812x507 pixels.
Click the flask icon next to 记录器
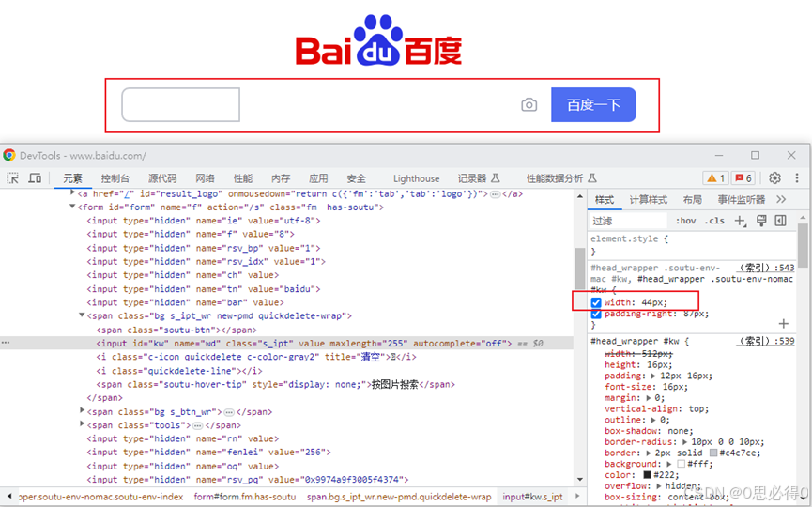[x=496, y=178]
